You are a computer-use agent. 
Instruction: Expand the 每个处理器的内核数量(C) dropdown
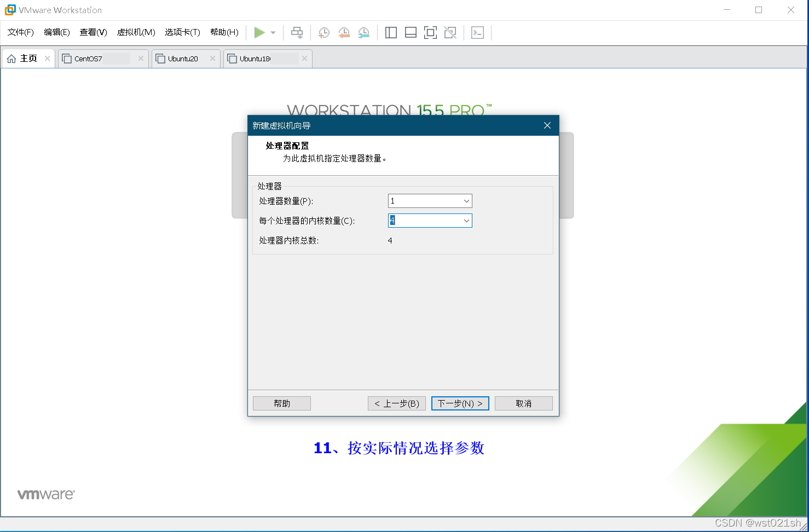pyautogui.click(x=466, y=221)
